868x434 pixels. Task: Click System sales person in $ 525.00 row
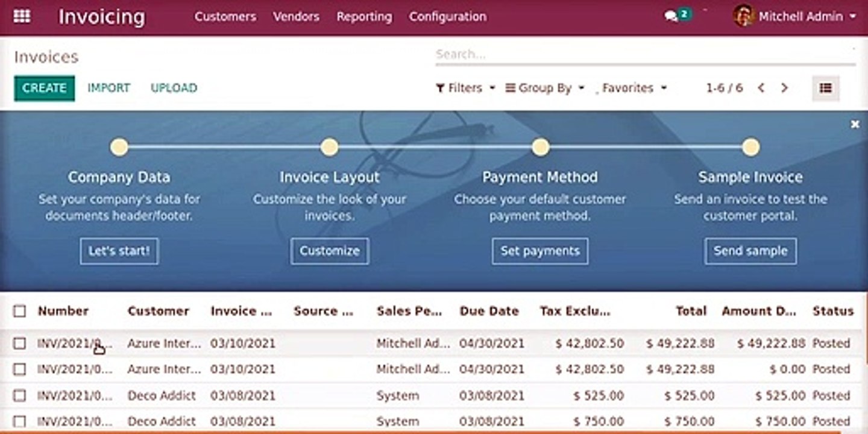(x=398, y=395)
